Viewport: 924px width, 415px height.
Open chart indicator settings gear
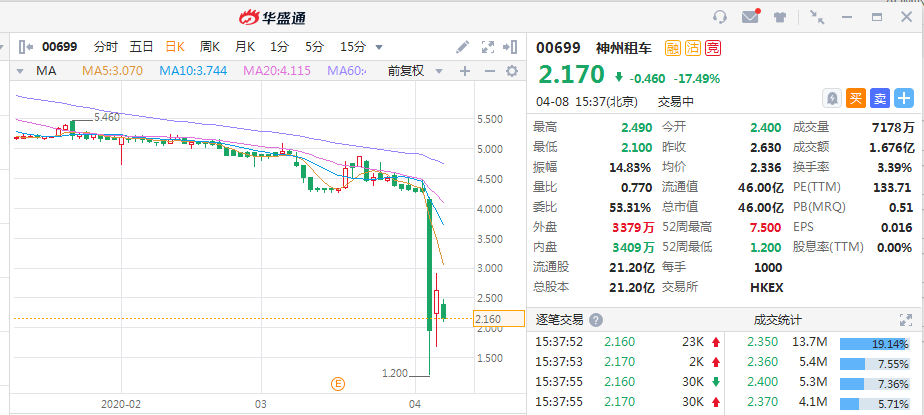512,71
